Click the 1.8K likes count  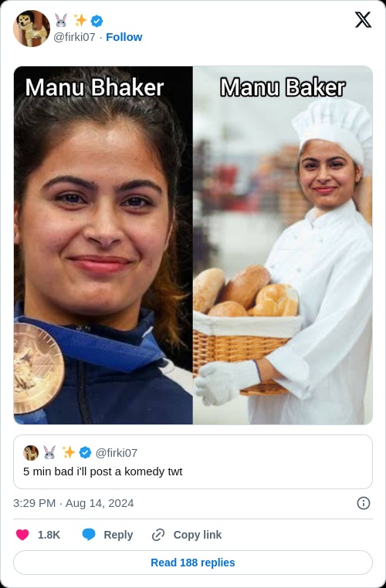coord(49,535)
